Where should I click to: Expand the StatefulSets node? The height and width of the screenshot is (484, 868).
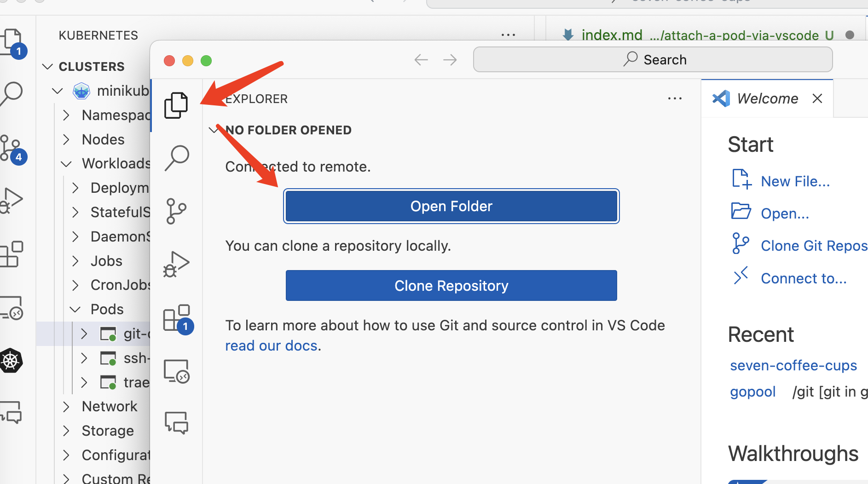[x=75, y=212]
